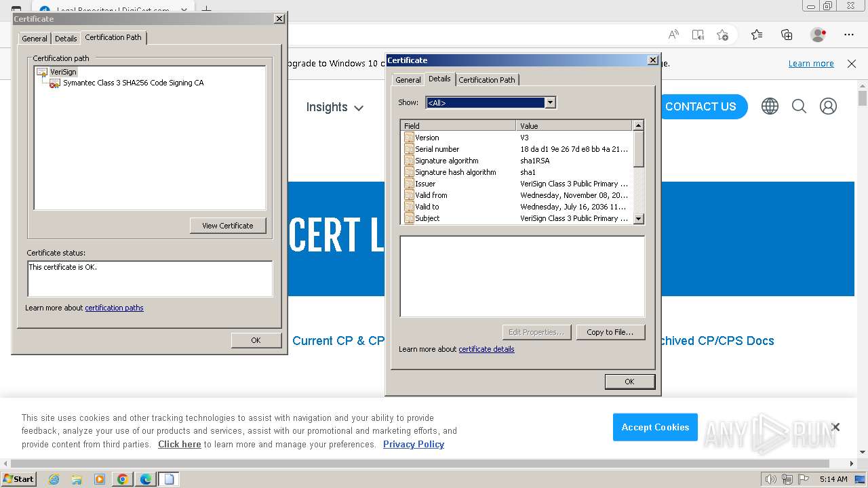
Task: Select Certification Path tab in left dialog
Action: (x=113, y=37)
